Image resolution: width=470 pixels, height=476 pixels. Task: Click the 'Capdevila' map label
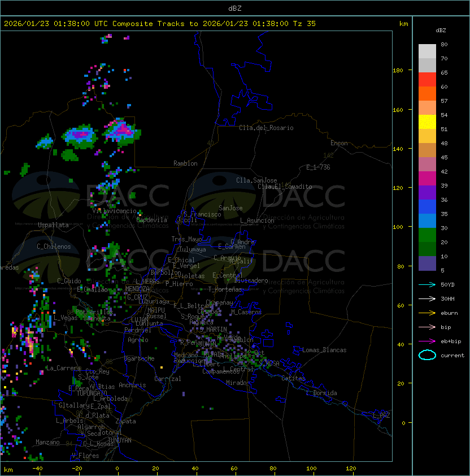pyautogui.click(x=151, y=220)
